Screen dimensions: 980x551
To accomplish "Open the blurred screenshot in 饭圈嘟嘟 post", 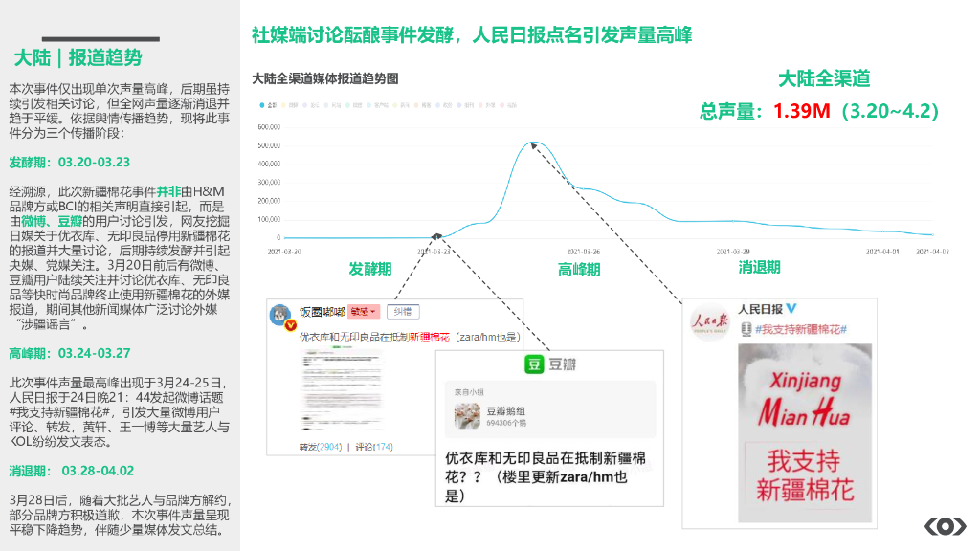I will coord(342,389).
